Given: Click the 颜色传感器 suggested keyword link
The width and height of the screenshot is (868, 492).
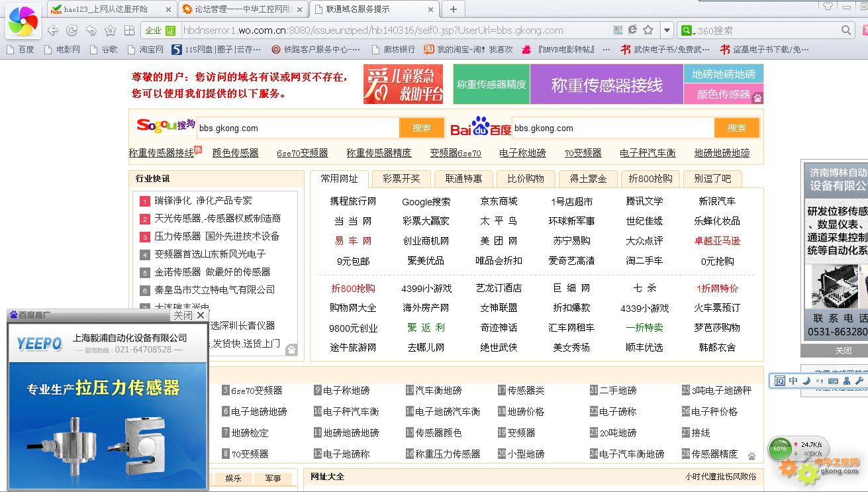Looking at the screenshot, I should tap(235, 153).
